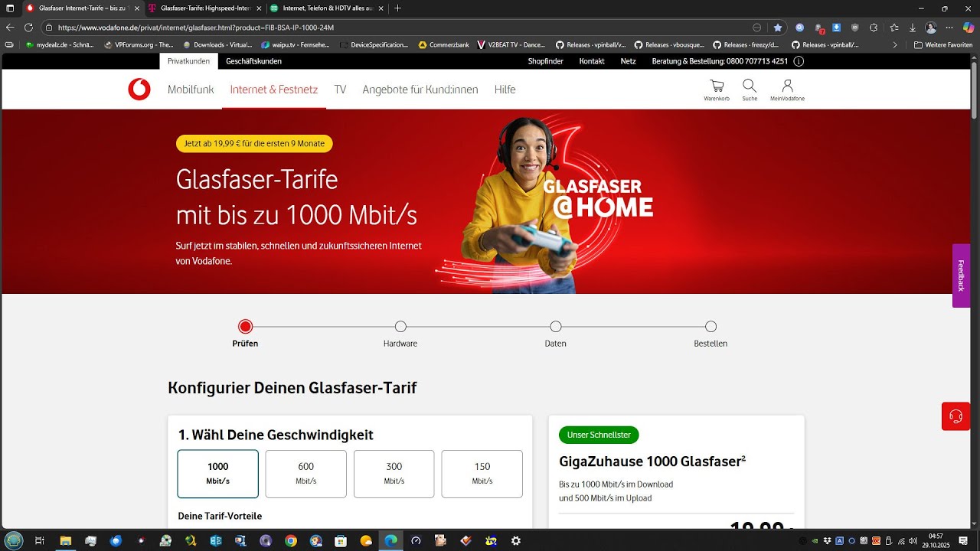Click the browser back arrow
Viewport: 980px width, 551px height.
coord(10,27)
